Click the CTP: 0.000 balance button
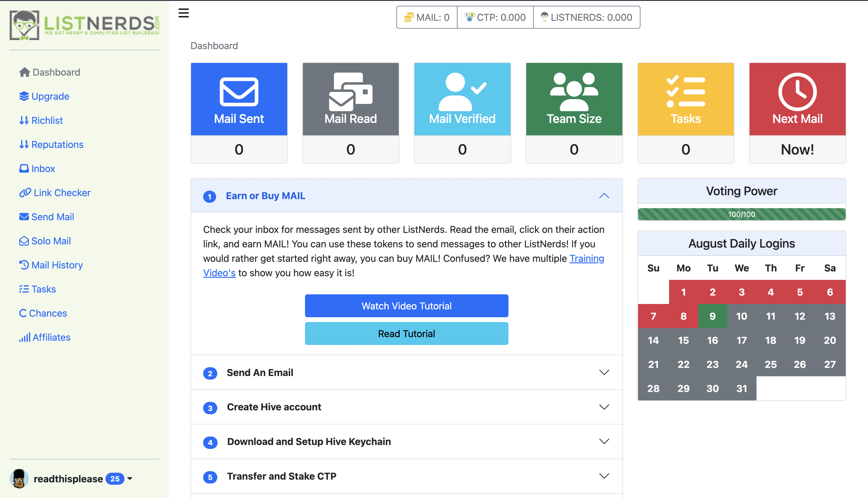Screen dimensions: 868x498 495,17
